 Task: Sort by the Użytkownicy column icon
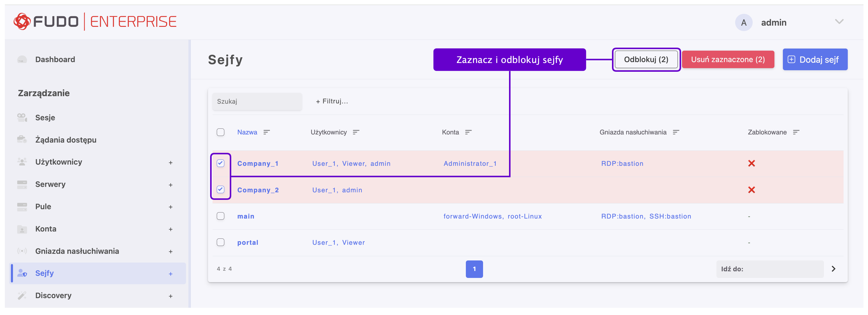click(356, 132)
